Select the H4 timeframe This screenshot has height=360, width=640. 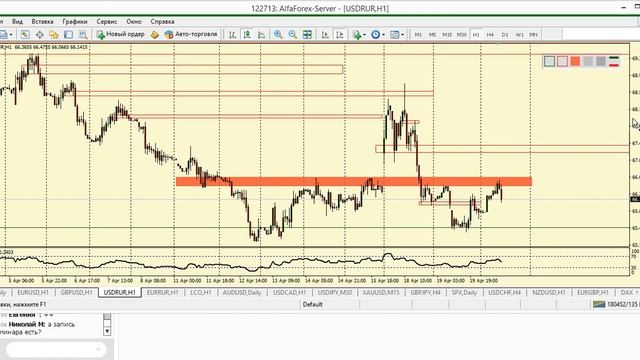point(490,35)
